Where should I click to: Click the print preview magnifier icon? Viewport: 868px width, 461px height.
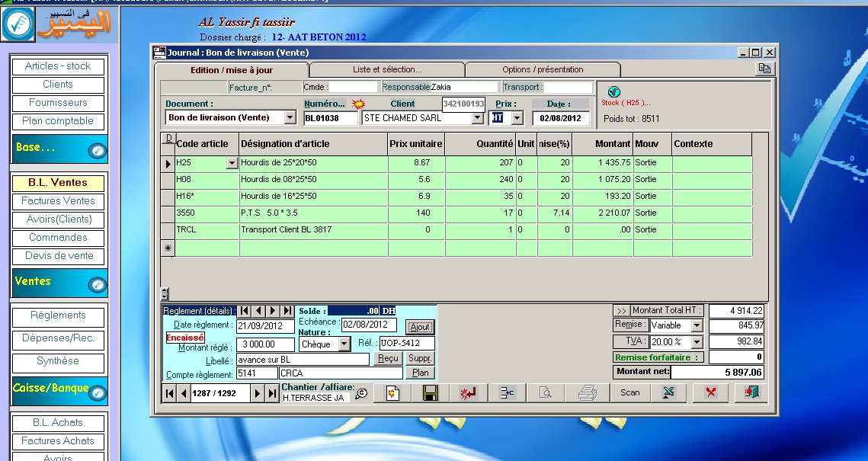click(546, 393)
